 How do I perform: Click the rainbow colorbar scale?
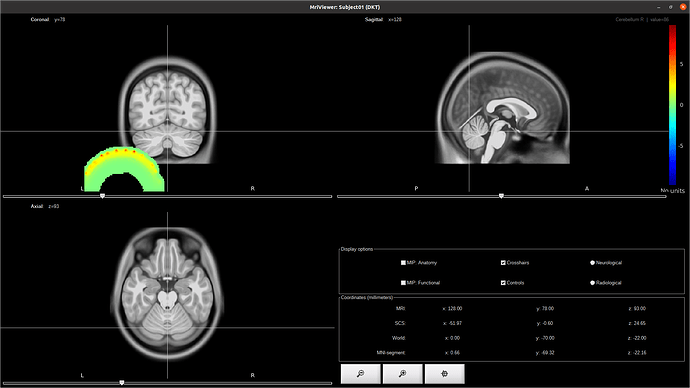tap(672, 105)
